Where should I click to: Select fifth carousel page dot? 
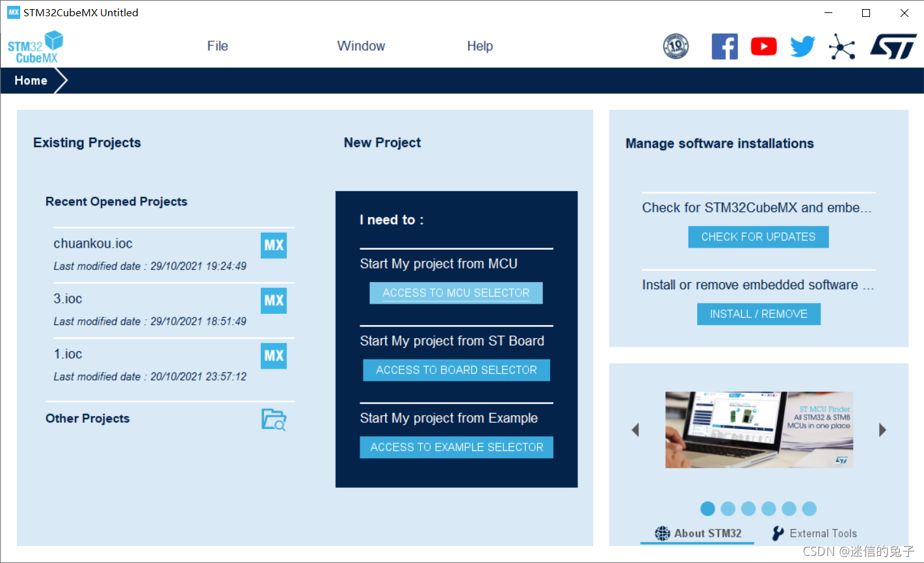click(x=789, y=508)
